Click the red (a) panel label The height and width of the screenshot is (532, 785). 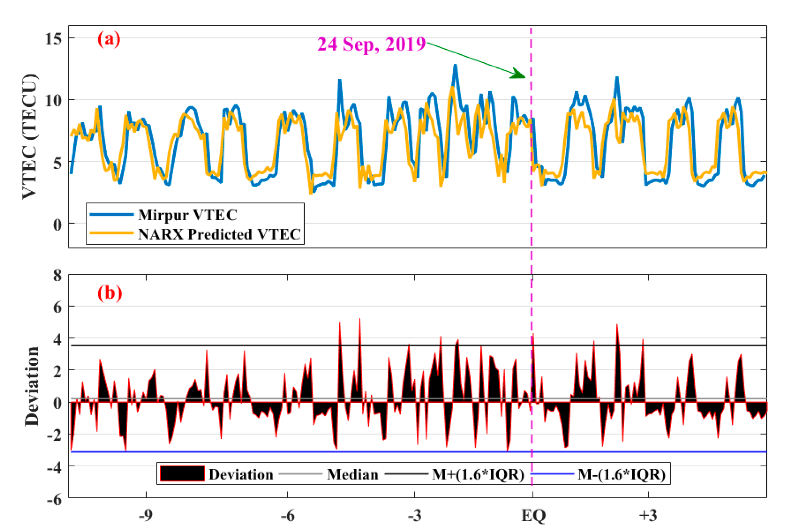coord(109,39)
